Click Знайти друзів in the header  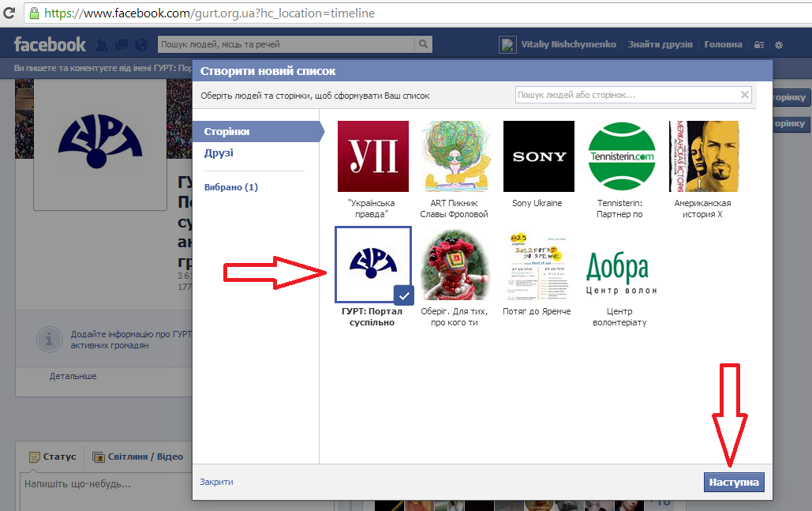[660, 44]
